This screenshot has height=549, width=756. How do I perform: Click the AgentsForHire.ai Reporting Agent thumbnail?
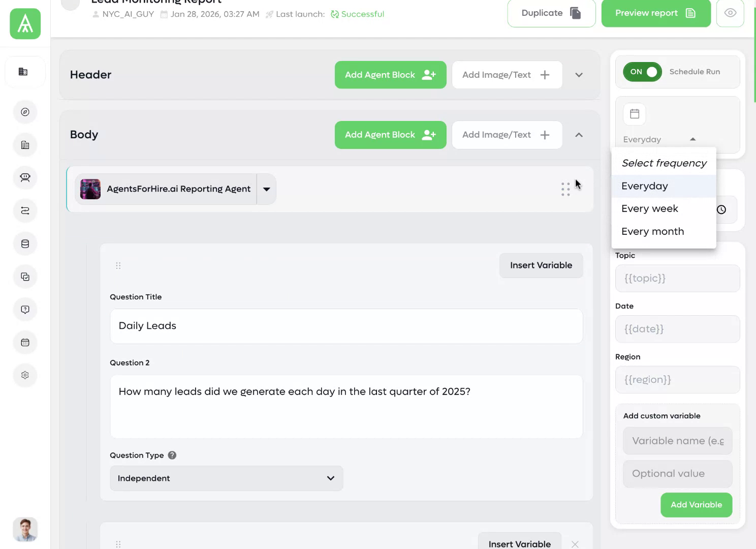pos(90,189)
